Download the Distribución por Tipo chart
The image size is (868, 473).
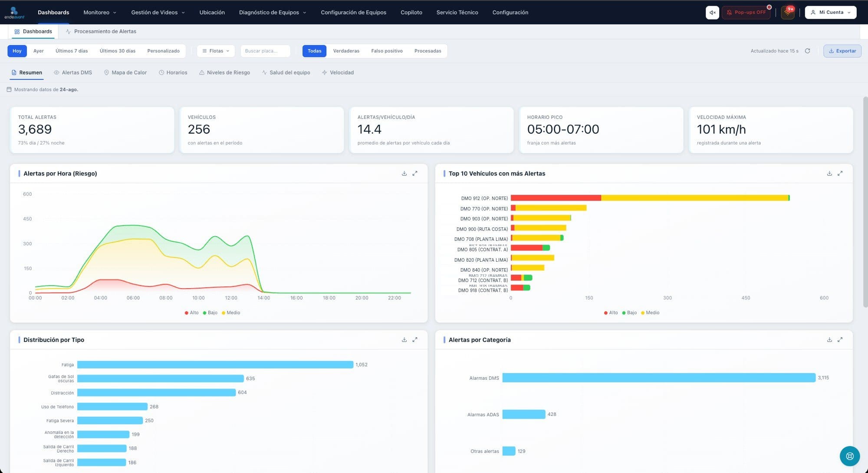(x=404, y=340)
